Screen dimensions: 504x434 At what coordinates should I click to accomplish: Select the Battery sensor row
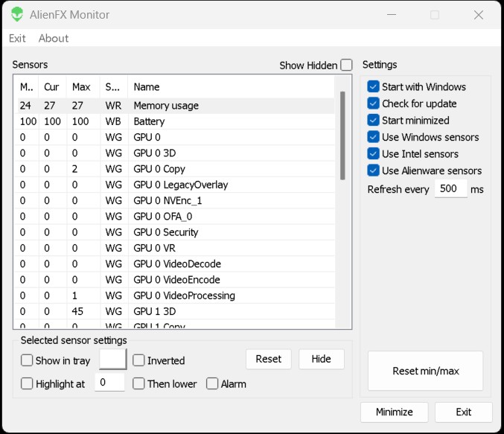[174, 121]
